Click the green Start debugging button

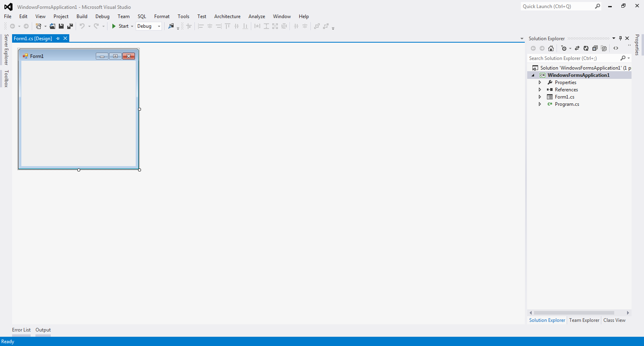point(114,26)
